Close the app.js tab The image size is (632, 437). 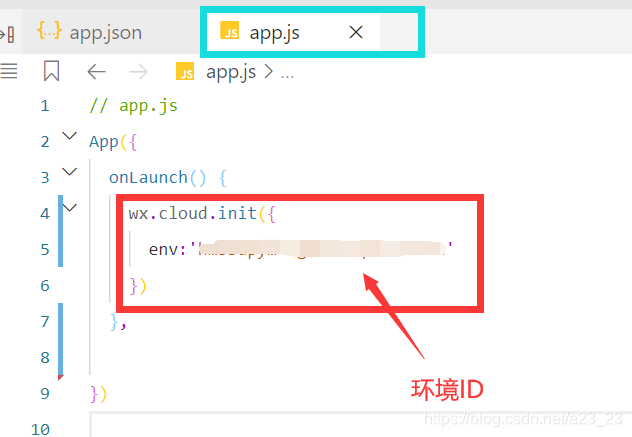[x=356, y=32]
